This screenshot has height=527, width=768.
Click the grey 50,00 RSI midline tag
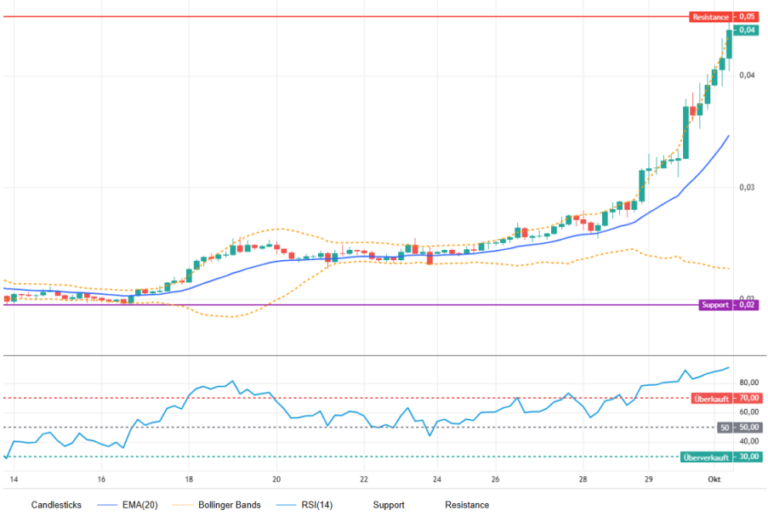[x=740, y=428]
